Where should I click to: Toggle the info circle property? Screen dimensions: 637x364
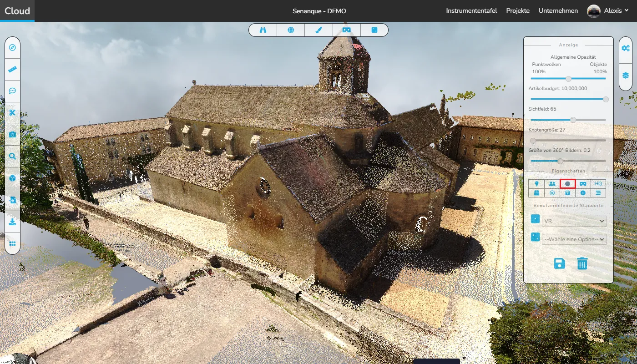pyautogui.click(x=583, y=193)
